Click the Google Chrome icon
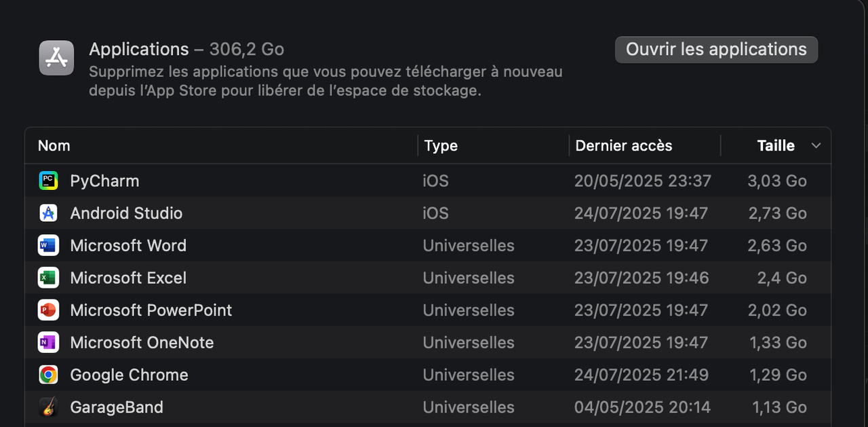The height and width of the screenshot is (427, 868). pyautogui.click(x=48, y=375)
